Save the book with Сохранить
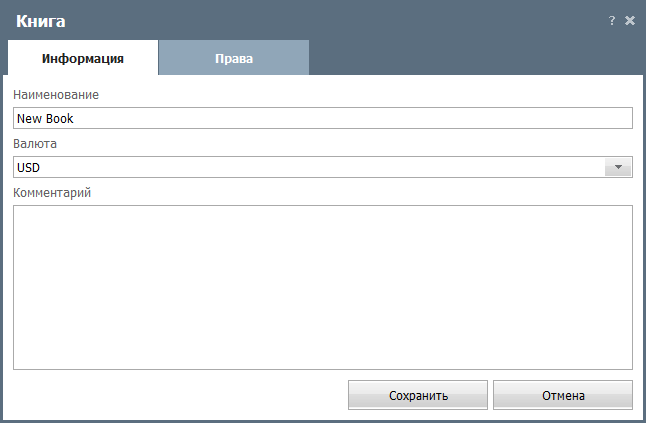Viewport: 646px width, 423px height. tap(418, 395)
